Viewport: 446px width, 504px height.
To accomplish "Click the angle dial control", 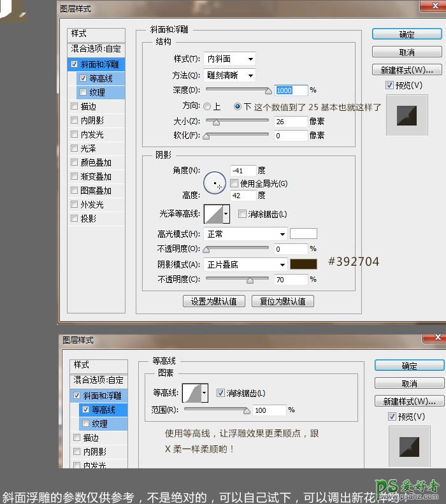I will [x=215, y=183].
